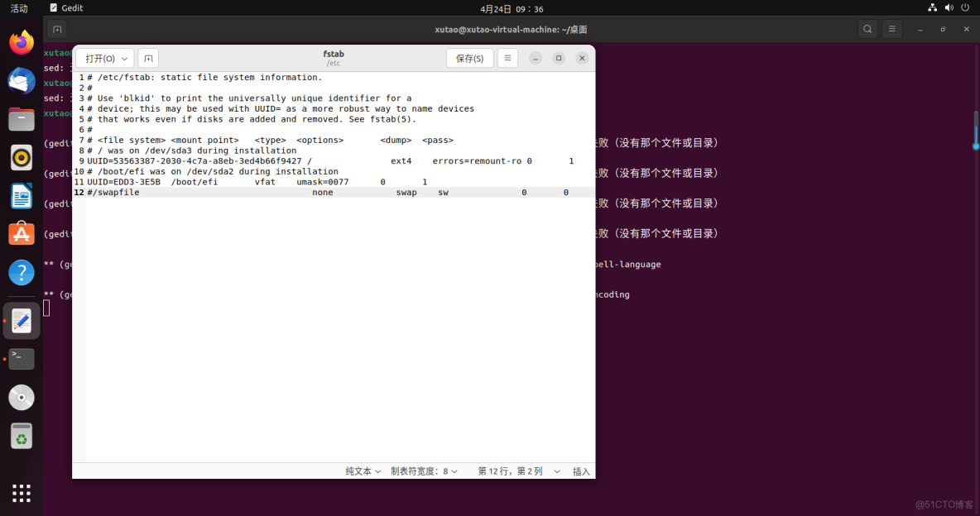Open gedit hamburger menu
This screenshot has height=516, width=980.
click(x=507, y=58)
